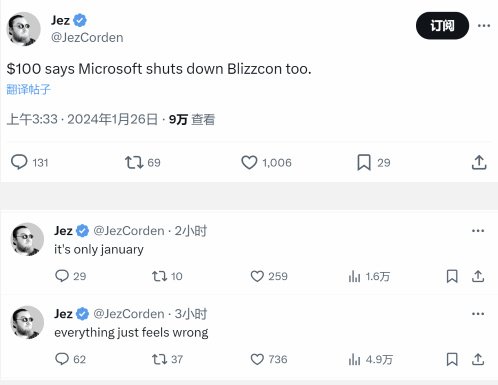Open Jez's profile avatar at top
Screen dimensions: 498x385
[23, 29]
